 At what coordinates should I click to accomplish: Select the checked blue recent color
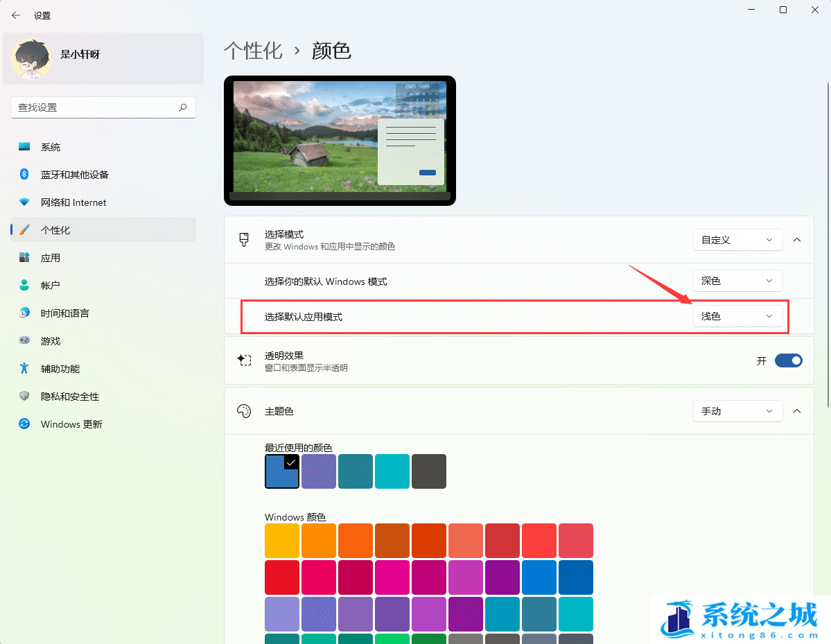[x=282, y=471]
